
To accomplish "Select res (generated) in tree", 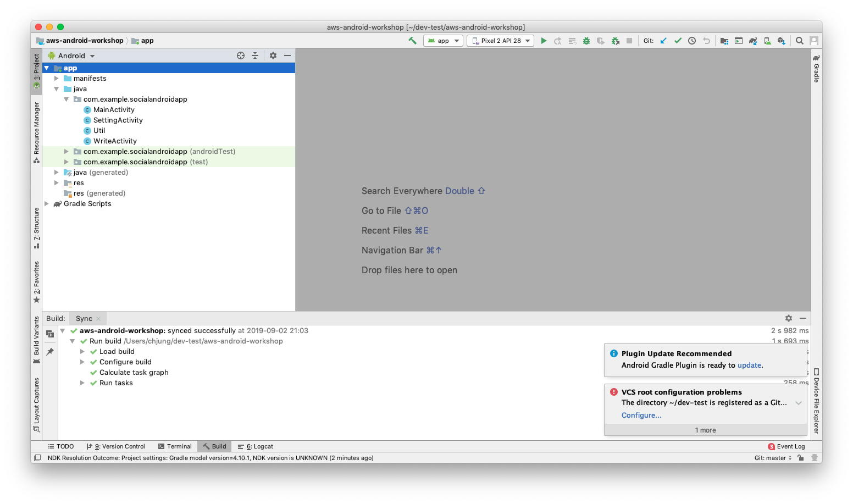I will point(99,193).
